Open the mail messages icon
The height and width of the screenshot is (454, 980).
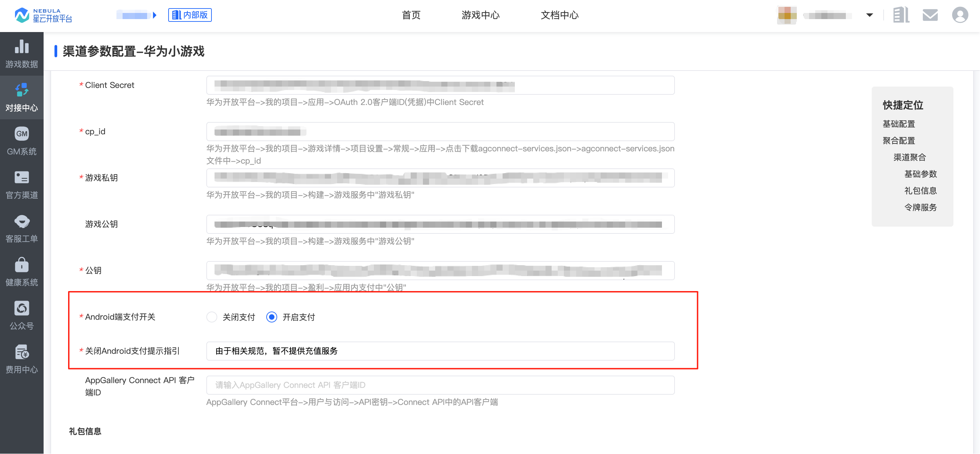[930, 15]
